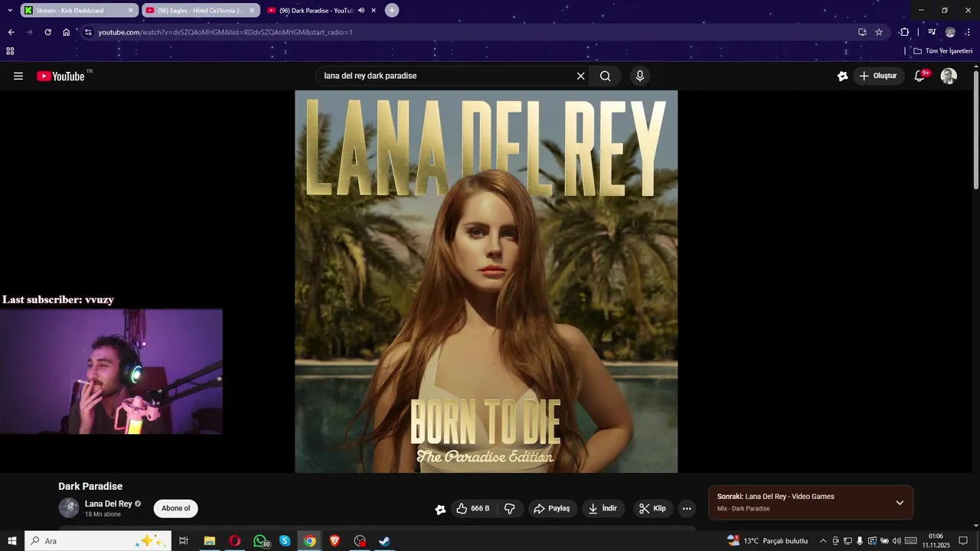The image size is (980, 551).
Task: Open Chrome profile avatar
Action: 950,32
